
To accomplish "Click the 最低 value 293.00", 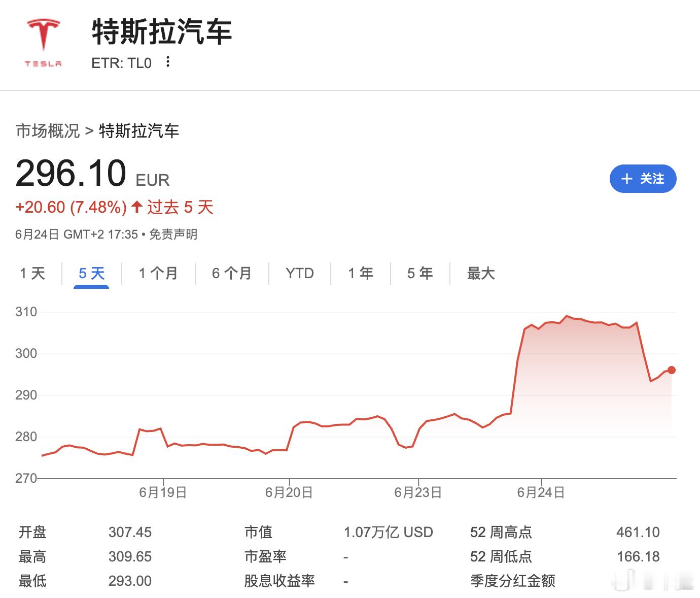I will [130, 581].
